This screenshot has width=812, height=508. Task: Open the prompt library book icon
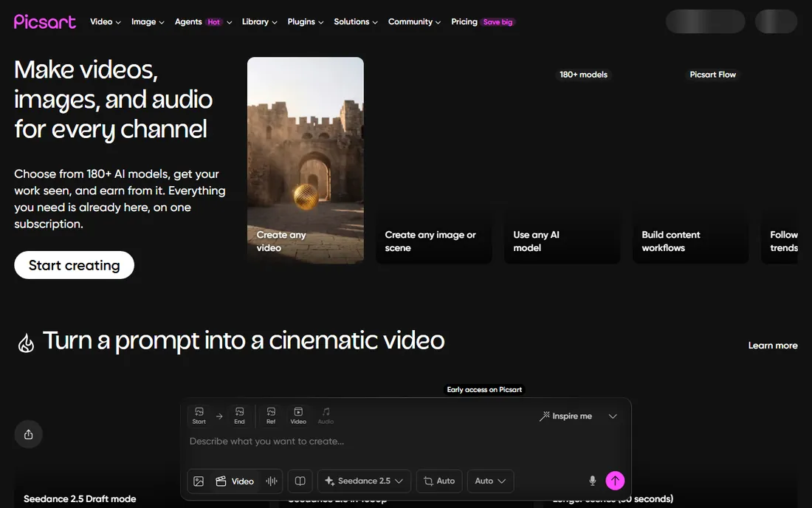[x=300, y=481]
